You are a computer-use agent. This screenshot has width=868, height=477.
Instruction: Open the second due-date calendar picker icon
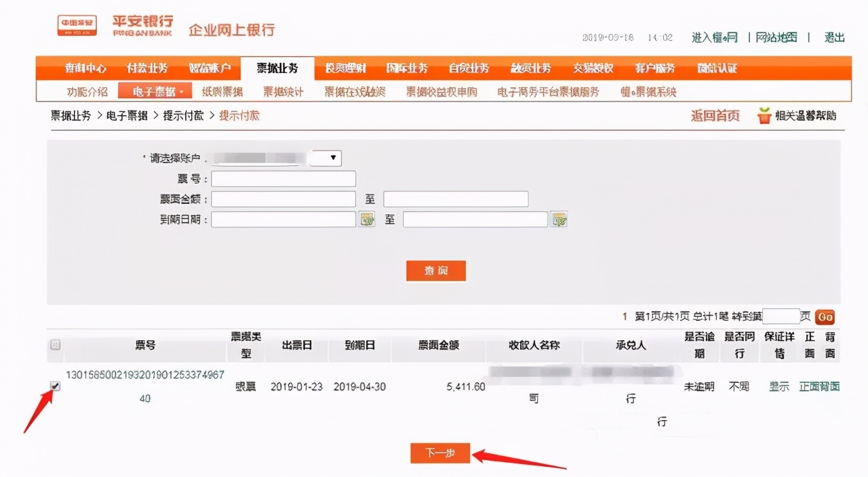[x=559, y=219]
